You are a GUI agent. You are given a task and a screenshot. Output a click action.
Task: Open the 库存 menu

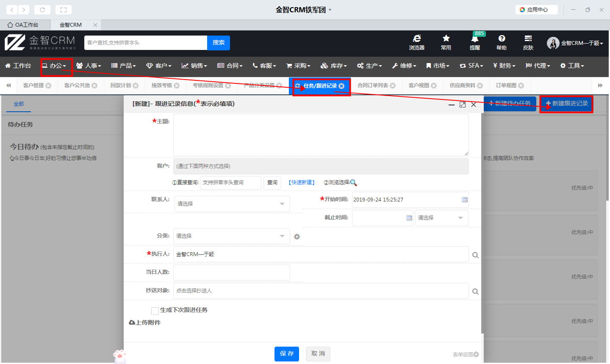(x=334, y=66)
